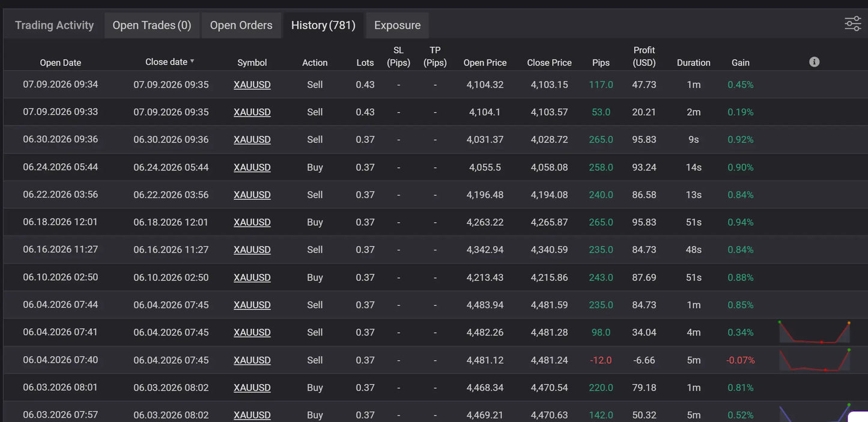
Task: Open the Exposure tab
Action: pos(397,25)
